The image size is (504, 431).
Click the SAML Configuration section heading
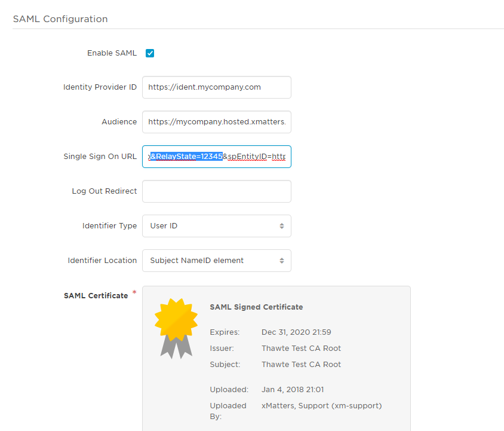click(x=60, y=19)
